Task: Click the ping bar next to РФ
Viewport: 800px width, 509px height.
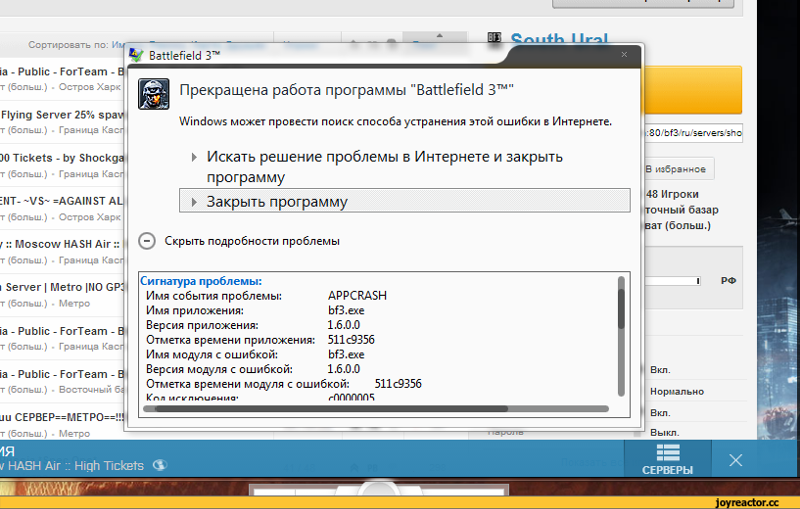Action: coord(672,281)
